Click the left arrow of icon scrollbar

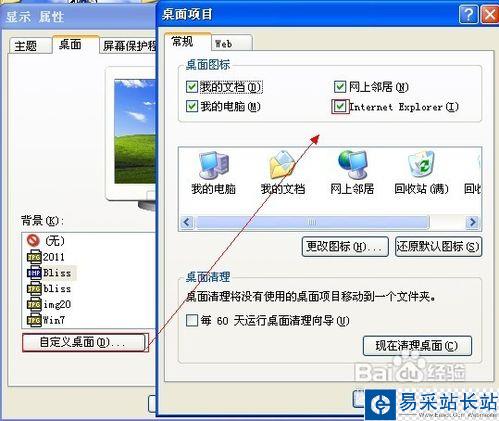point(187,222)
